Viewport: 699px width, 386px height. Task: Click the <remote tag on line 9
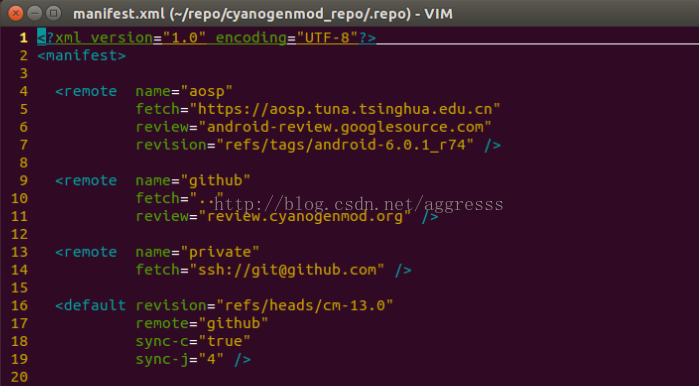pos(86,181)
